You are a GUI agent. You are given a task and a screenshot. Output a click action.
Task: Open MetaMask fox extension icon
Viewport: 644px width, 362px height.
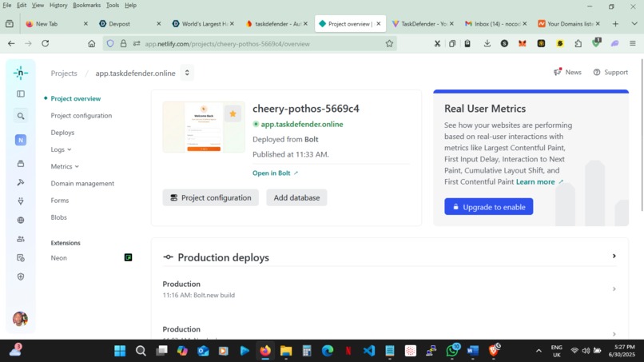(522, 44)
